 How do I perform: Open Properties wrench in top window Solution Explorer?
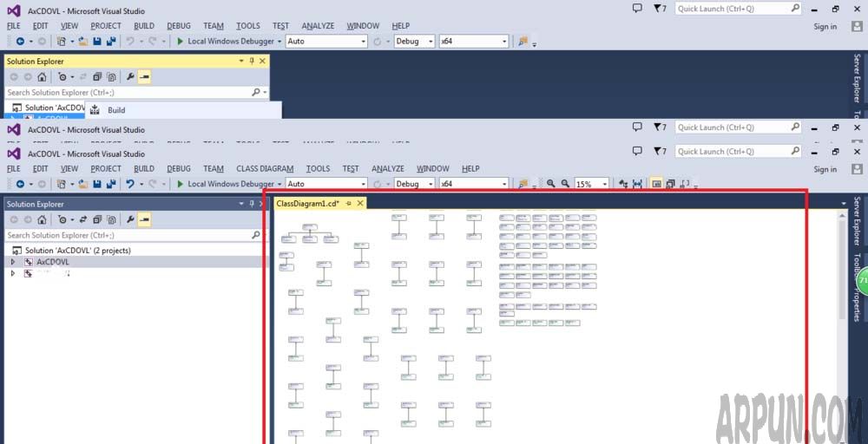pos(130,77)
